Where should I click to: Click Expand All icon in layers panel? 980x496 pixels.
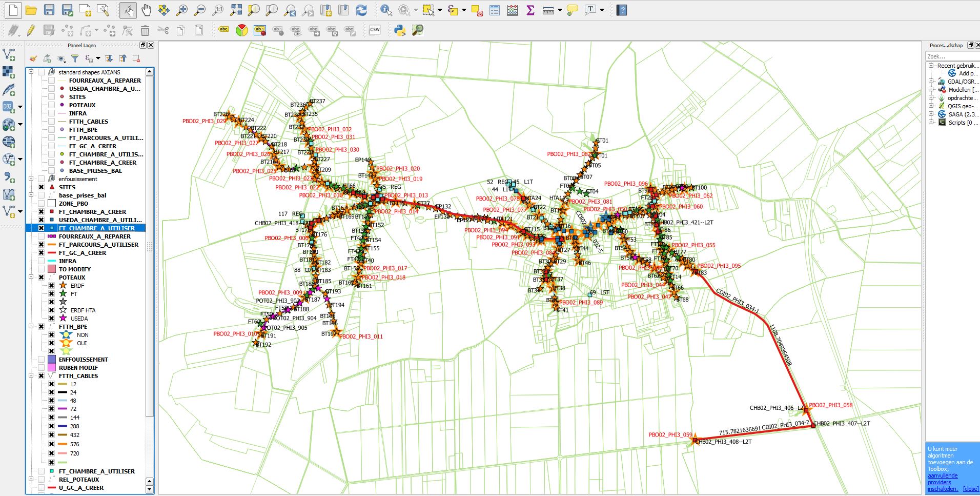point(109,58)
